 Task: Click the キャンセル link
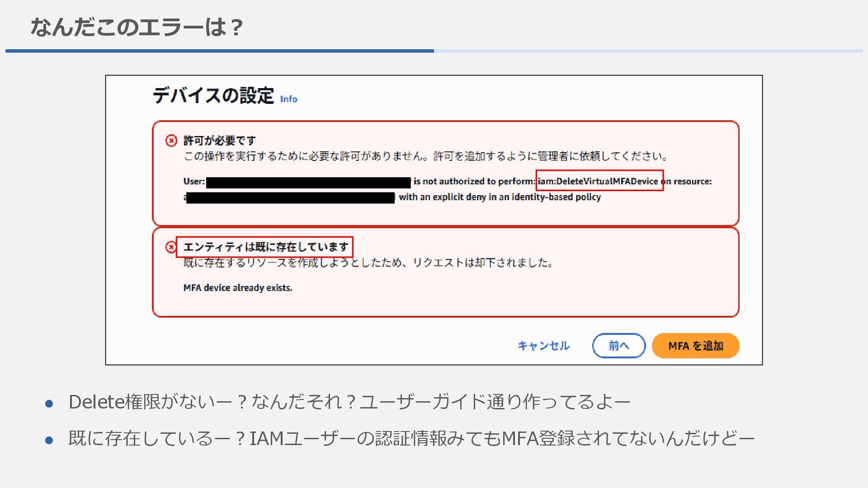[543, 346]
